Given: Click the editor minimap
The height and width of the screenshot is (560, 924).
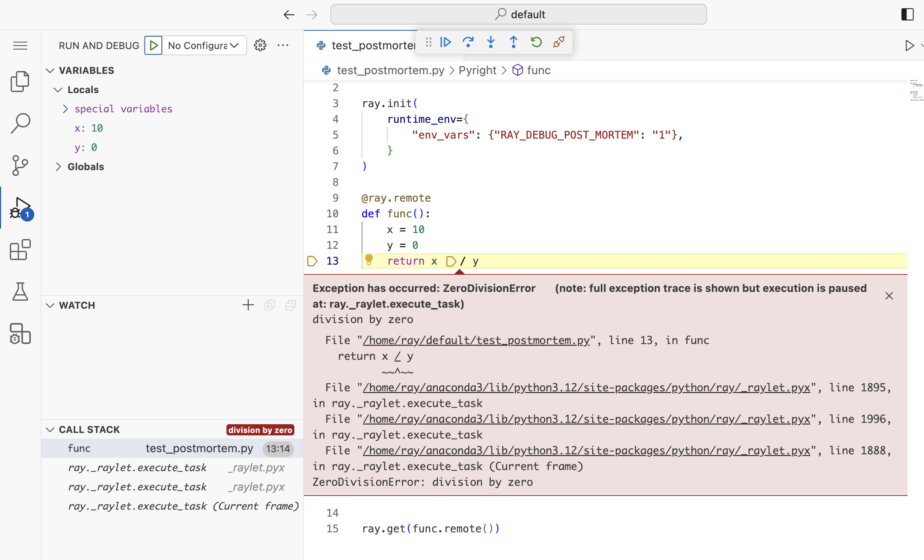Looking at the screenshot, I should pos(915,90).
